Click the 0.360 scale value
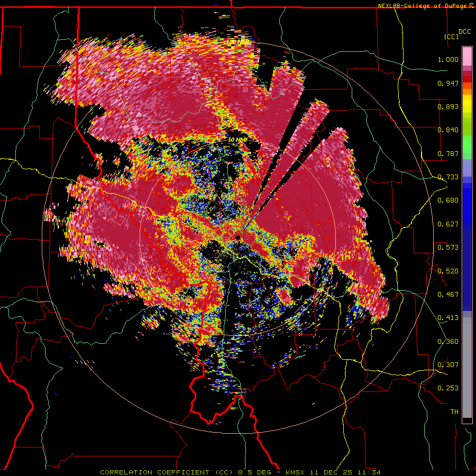Screen dimensions: 476x476 [448, 341]
